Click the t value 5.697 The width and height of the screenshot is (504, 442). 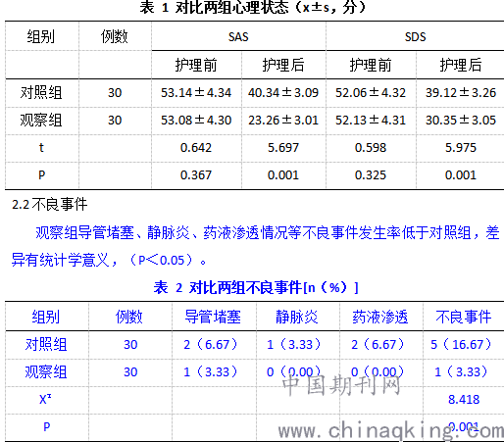(x=283, y=148)
